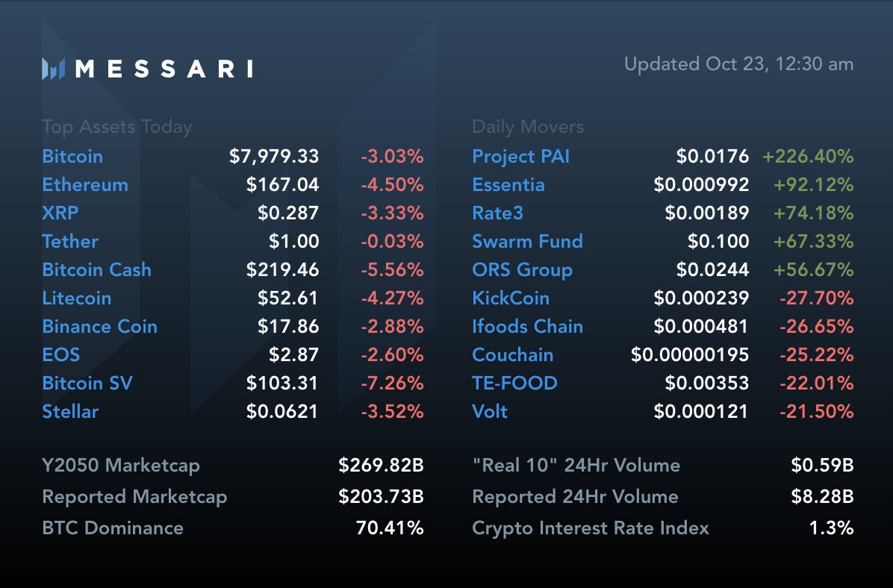Screen dimensions: 893x588
Task: Click the BTC Dominance 70.41% value
Action: 390,528
